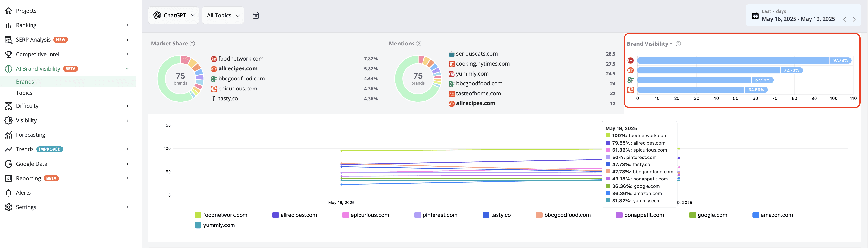868x248 pixels.
Task: Toggle google.com series in chart legend
Action: [x=708, y=215]
